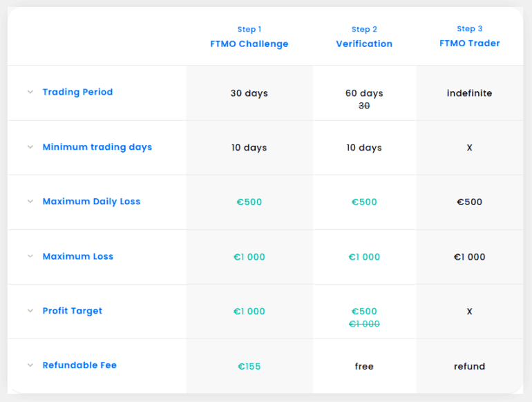Expand the chevron beside Trading Period
532x402 pixels.
pos(30,92)
